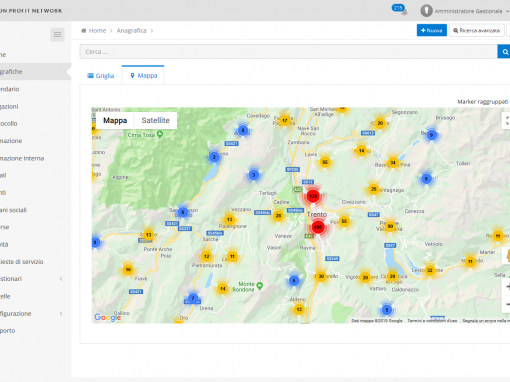510x382 pixels.
Task: Click the Google logo on the map
Action: pyautogui.click(x=107, y=317)
